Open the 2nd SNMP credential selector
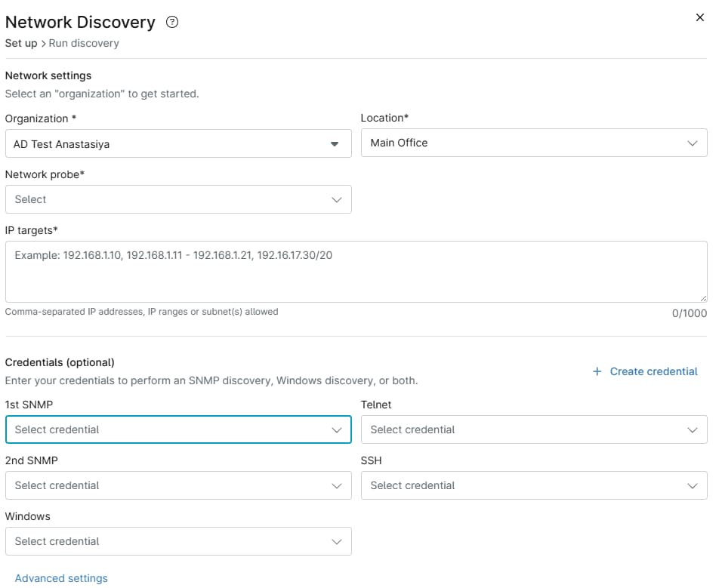This screenshot has height=588, width=722. pos(178,485)
